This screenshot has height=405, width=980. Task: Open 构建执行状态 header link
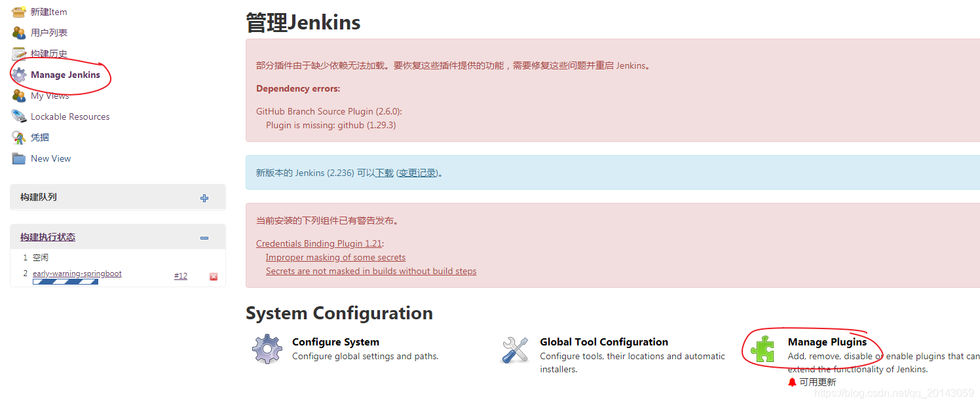coord(48,237)
